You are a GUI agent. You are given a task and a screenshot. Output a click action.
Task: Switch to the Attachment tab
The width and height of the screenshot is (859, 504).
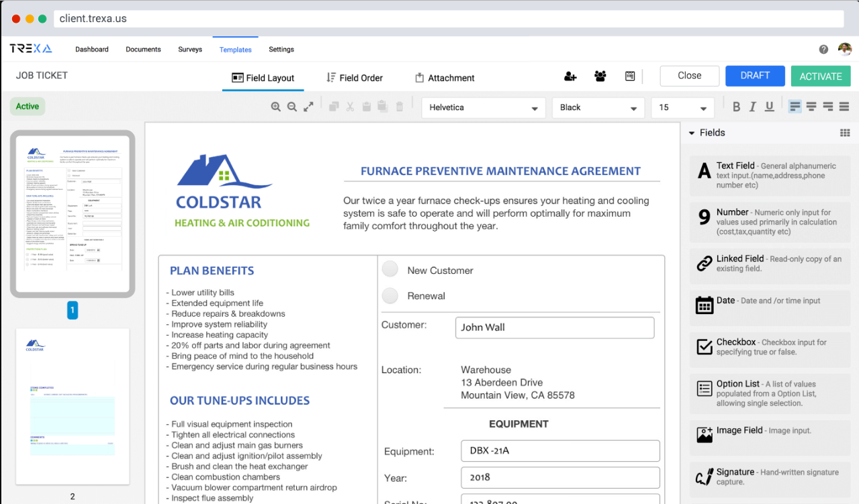[445, 78]
